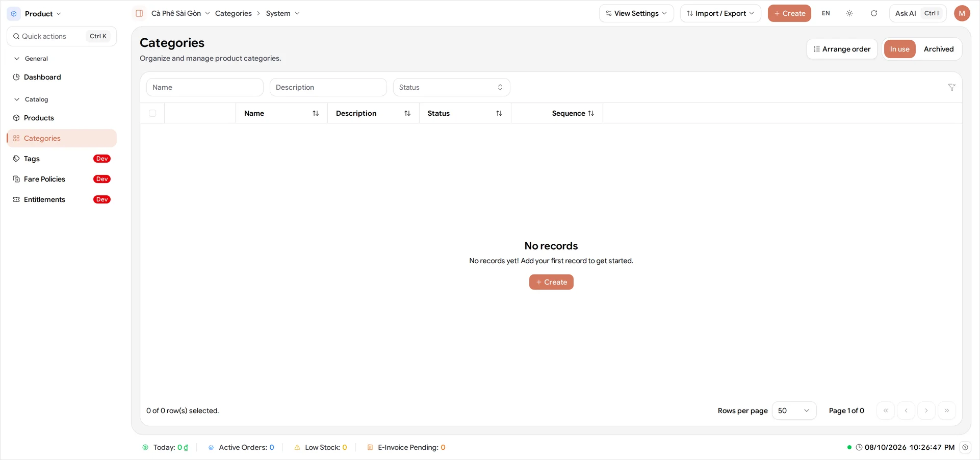Open Tags in sidebar

point(62,159)
